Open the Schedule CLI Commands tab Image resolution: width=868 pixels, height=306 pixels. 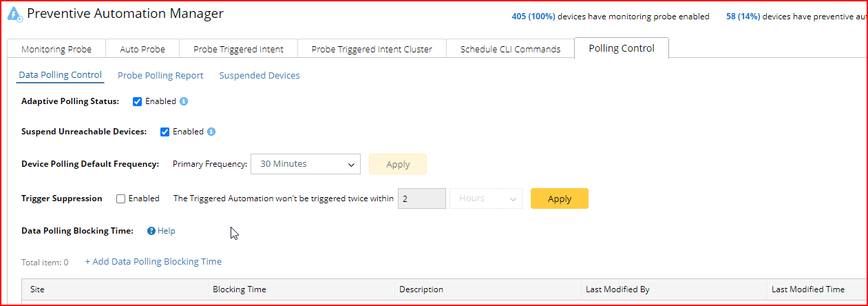point(510,49)
